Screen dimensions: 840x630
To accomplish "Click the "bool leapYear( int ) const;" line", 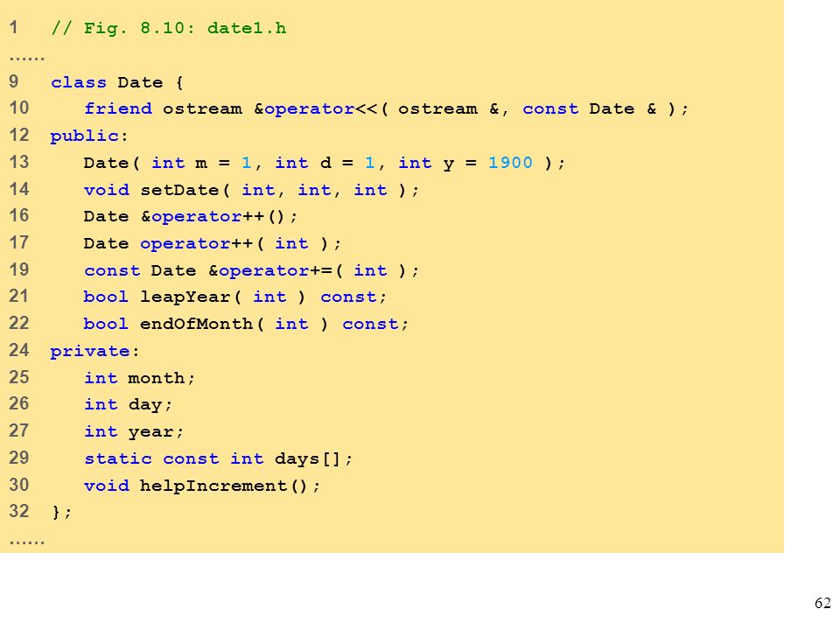I will (235, 297).
